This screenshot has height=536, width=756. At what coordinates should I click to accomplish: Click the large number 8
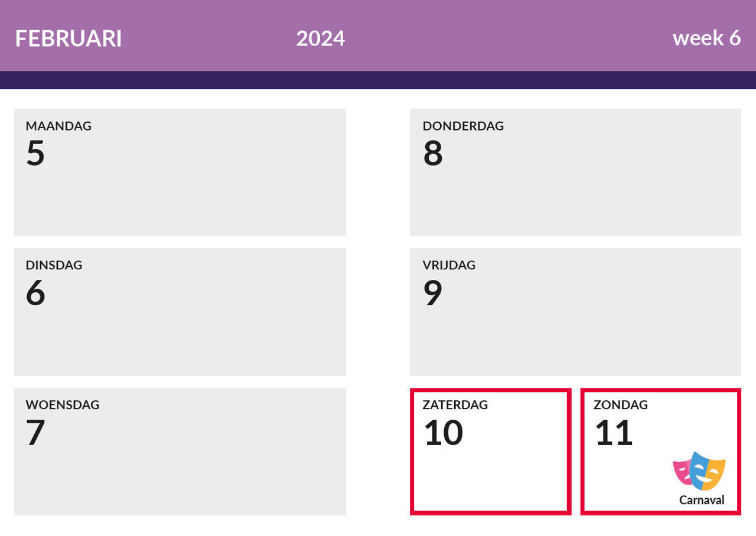point(433,153)
